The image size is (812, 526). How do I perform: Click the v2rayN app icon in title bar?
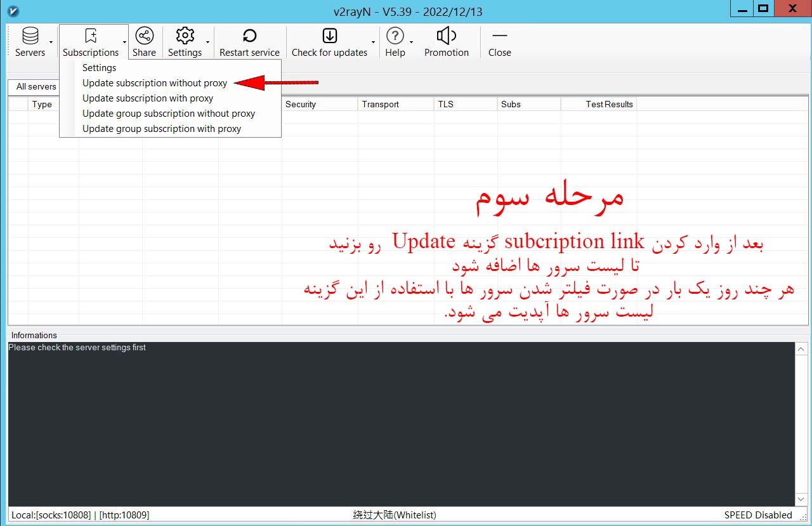(12, 10)
